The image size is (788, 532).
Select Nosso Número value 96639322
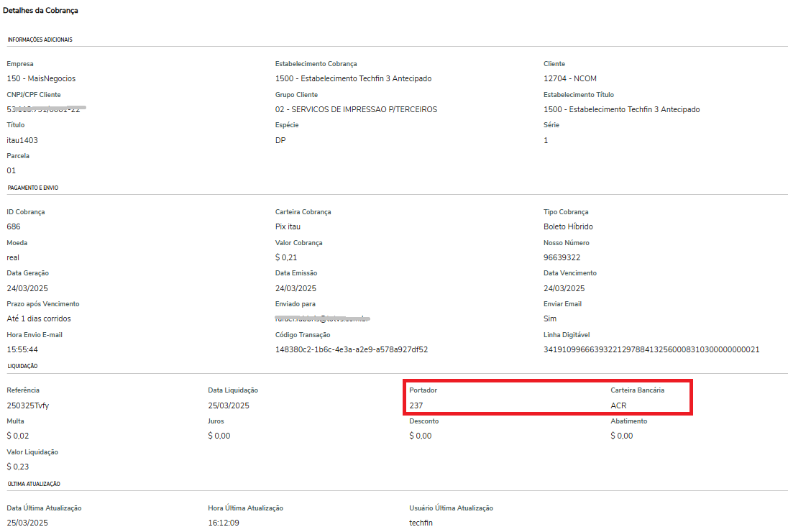(x=563, y=257)
